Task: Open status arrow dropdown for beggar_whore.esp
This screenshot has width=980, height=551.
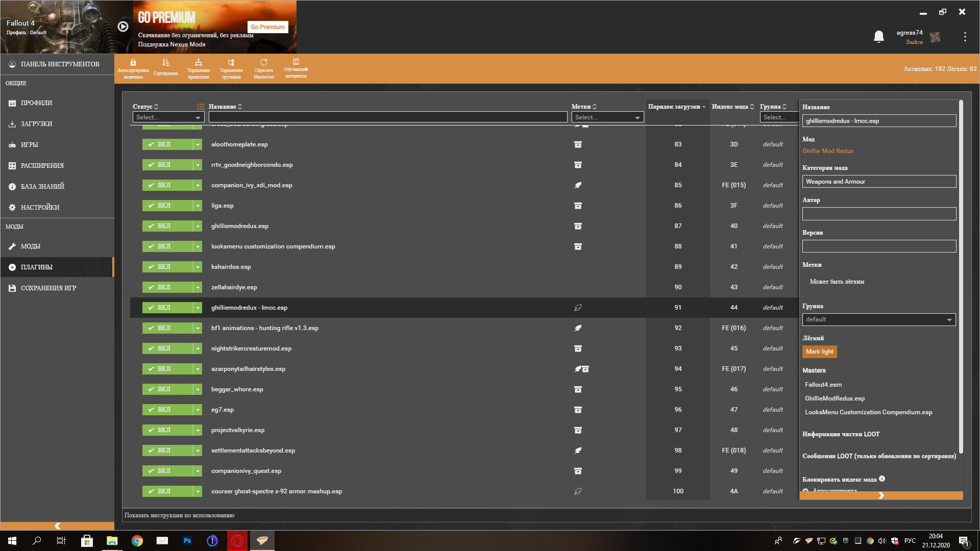Action: (198, 389)
